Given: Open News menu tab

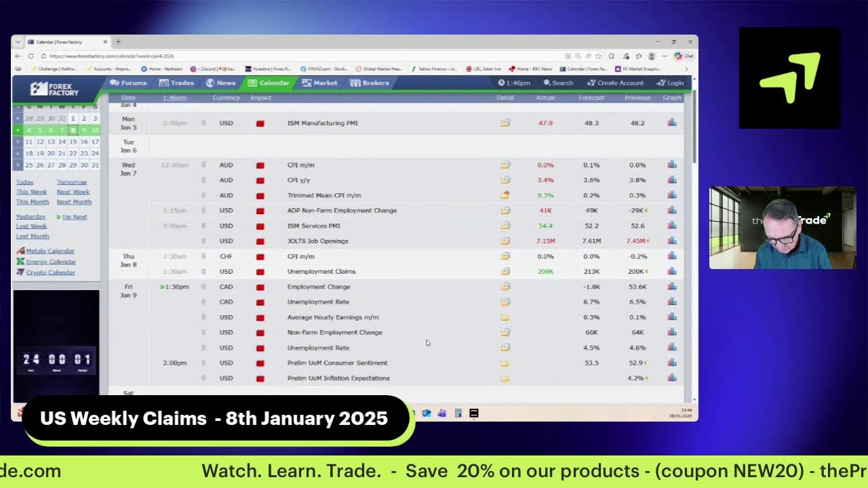Looking at the screenshot, I should [x=221, y=83].
